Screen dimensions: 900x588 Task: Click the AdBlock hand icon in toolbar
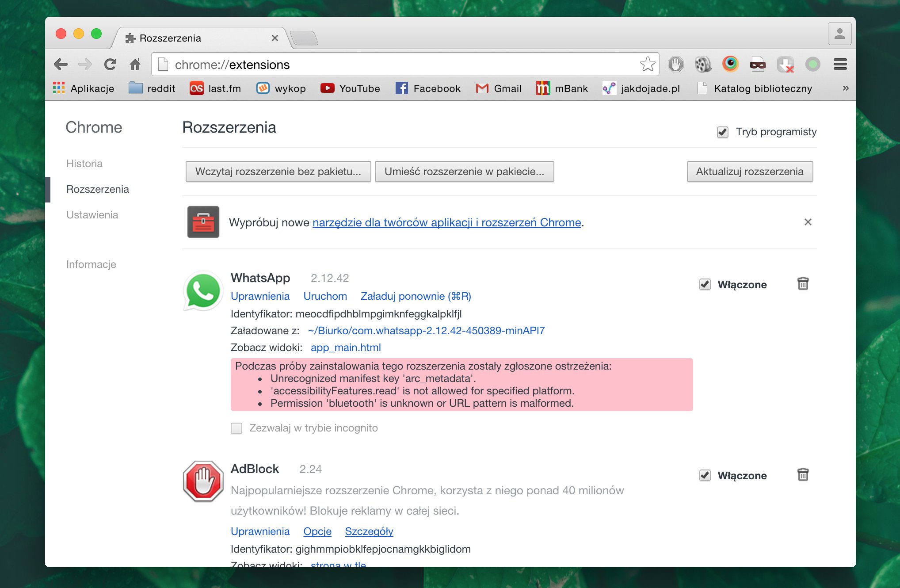tap(675, 65)
